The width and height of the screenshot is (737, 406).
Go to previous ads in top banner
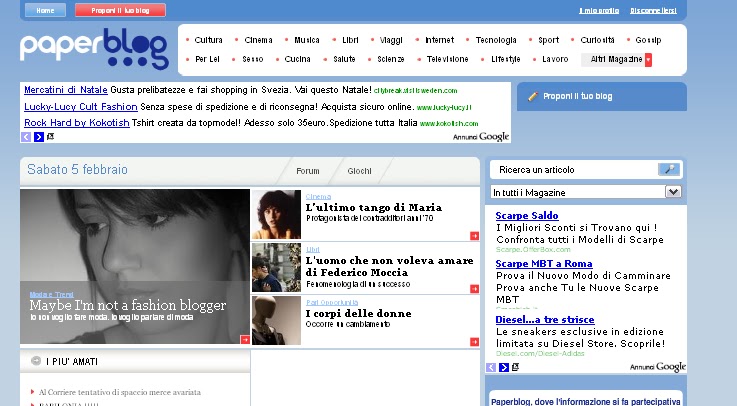pos(26,137)
